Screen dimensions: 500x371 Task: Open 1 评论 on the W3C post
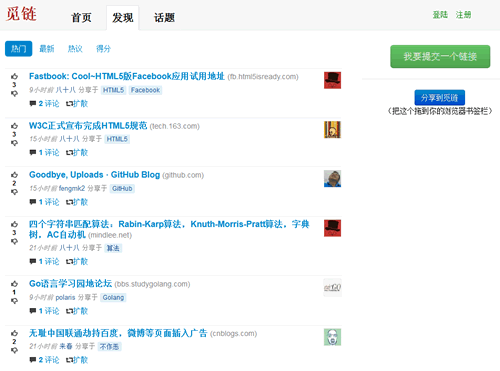coord(49,153)
